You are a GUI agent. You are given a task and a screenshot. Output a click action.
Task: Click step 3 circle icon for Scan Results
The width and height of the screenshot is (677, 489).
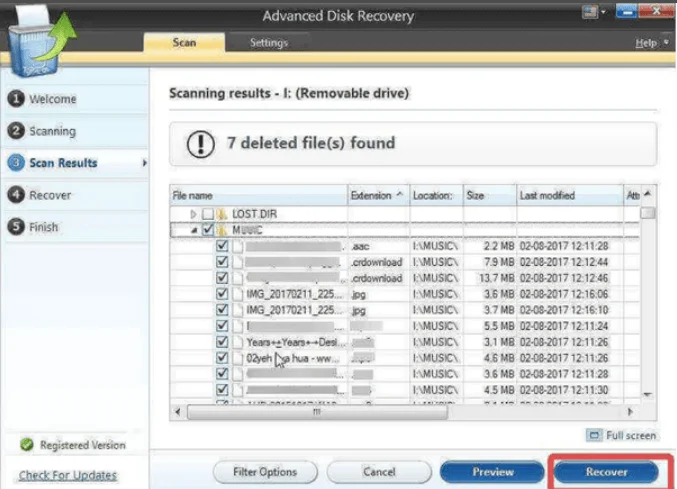click(16, 163)
